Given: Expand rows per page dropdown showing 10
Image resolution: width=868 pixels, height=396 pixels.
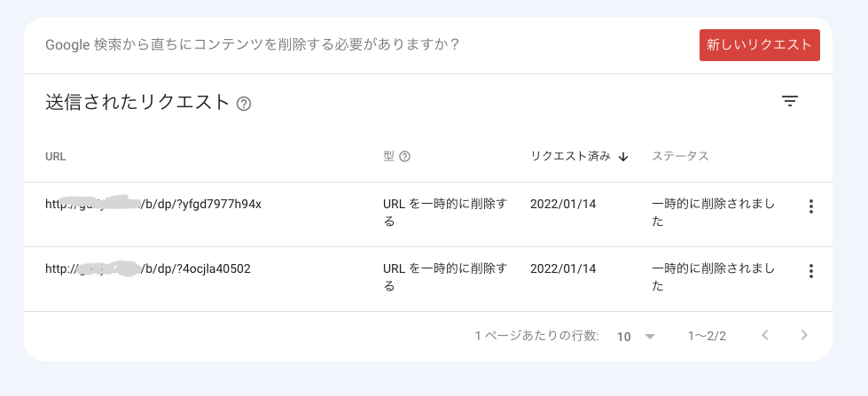Looking at the screenshot, I should coord(636,337).
